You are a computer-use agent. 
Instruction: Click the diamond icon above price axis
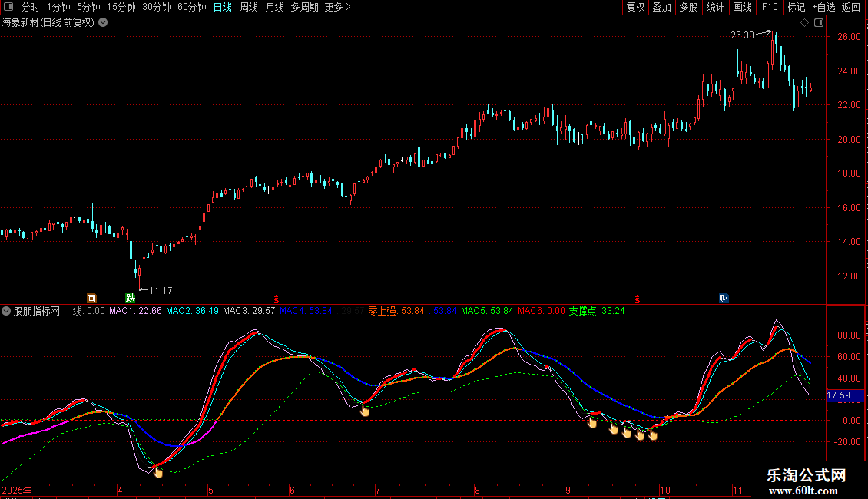(x=804, y=23)
